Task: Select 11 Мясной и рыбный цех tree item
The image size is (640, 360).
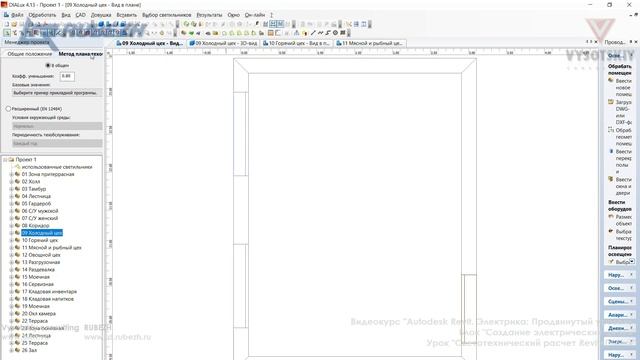Action: pos(51,248)
